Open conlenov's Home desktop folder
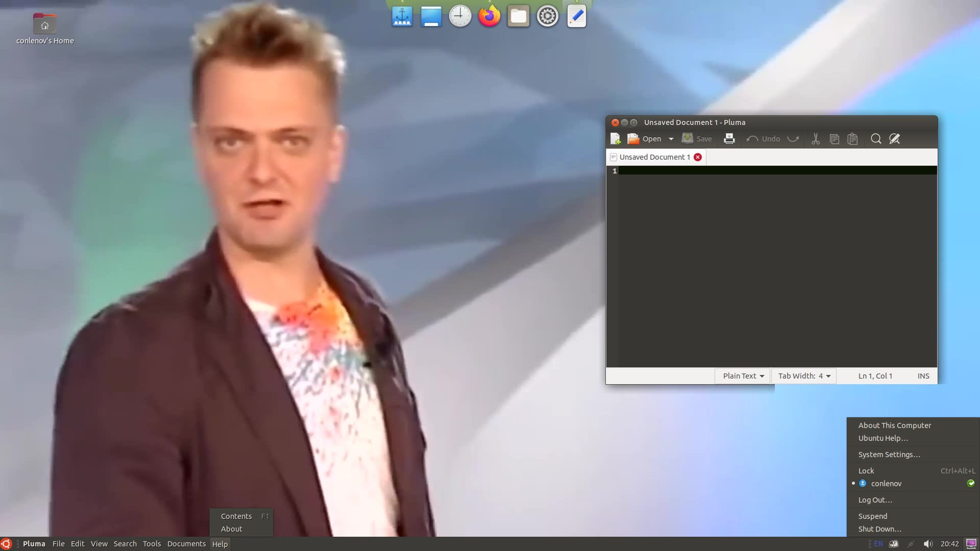The width and height of the screenshot is (980, 551). coord(45,29)
